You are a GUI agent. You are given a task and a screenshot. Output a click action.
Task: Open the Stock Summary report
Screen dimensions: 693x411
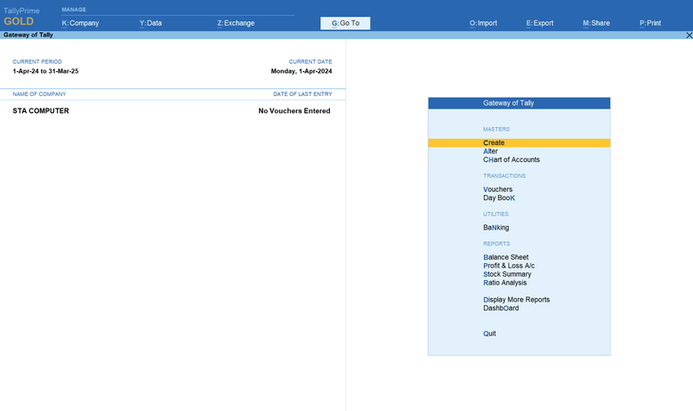[x=507, y=274]
